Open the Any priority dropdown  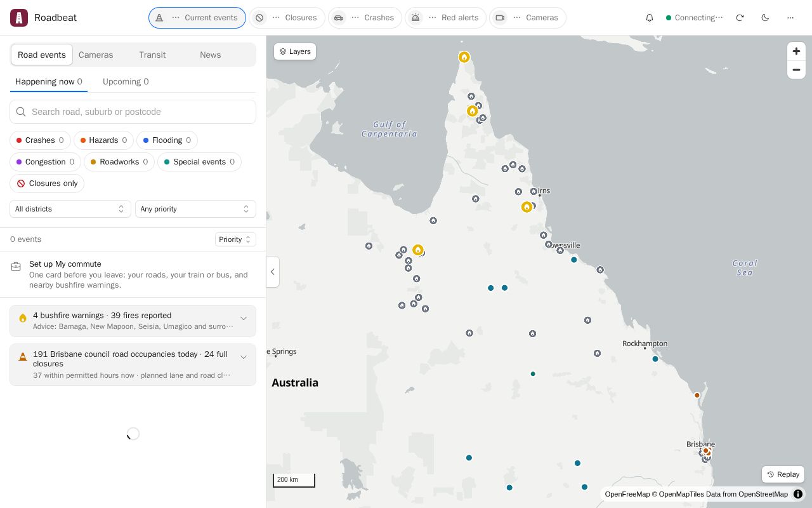(x=195, y=209)
